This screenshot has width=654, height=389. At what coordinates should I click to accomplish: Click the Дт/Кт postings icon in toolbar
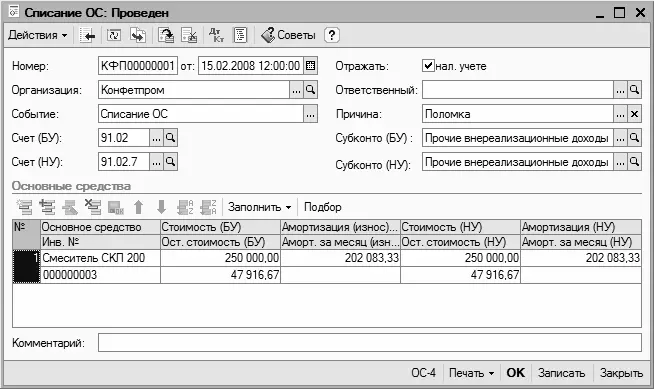coord(216,35)
